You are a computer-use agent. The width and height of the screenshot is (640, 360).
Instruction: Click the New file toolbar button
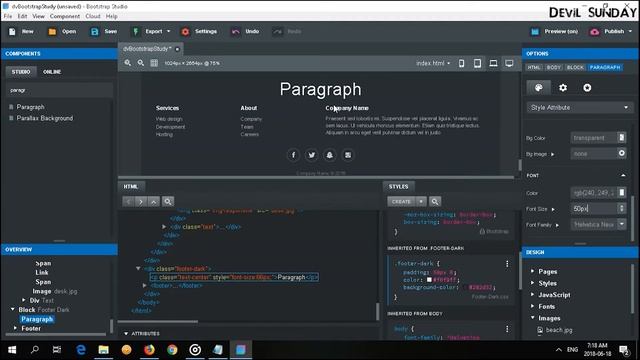(x=21, y=31)
